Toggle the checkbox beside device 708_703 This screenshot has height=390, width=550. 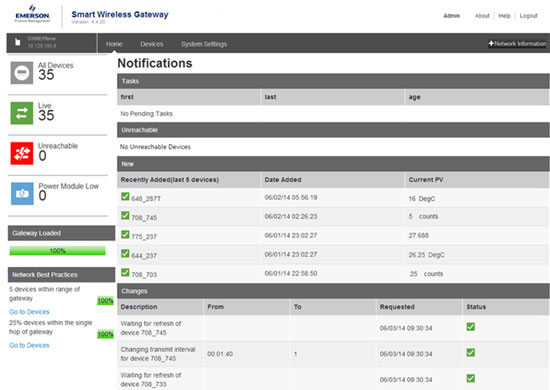tap(125, 272)
